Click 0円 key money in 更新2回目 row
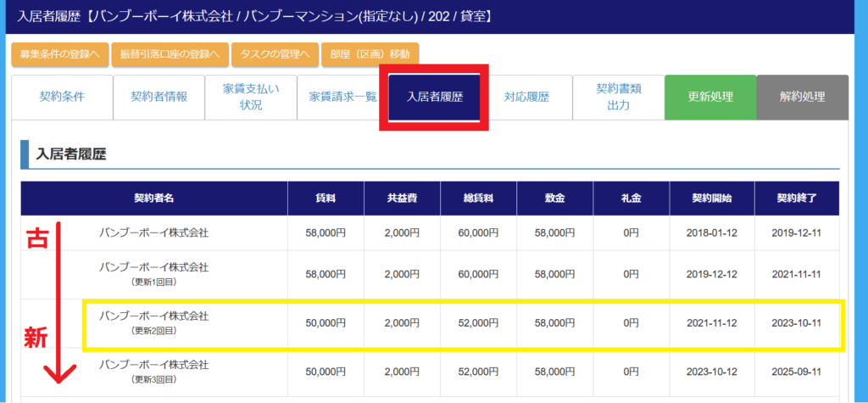The image size is (868, 403). 631,322
